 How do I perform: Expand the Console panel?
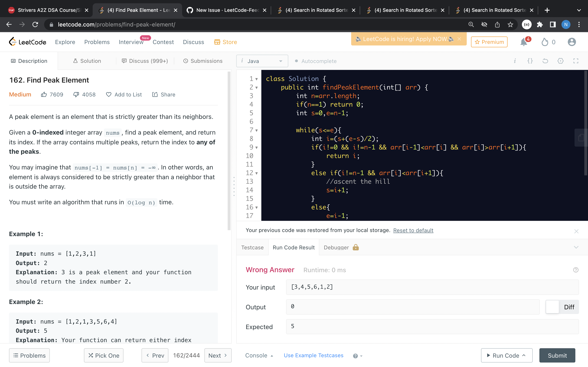[259, 355]
